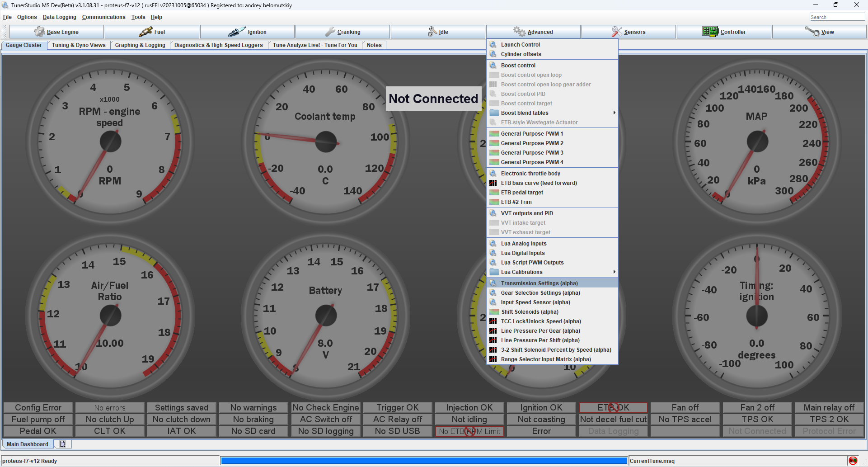
Task: Open the Ignition spark plug menu
Action: point(247,32)
